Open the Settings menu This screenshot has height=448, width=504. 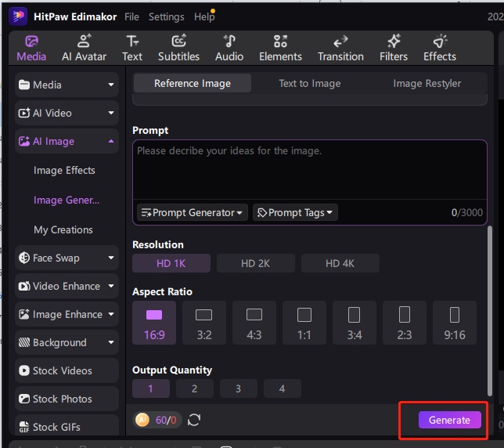pos(166,16)
